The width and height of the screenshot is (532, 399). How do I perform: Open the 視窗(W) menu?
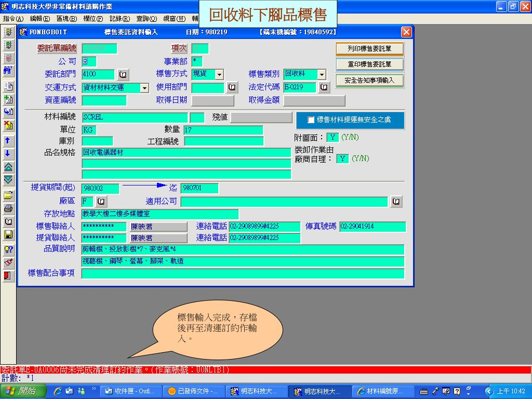[174, 18]
